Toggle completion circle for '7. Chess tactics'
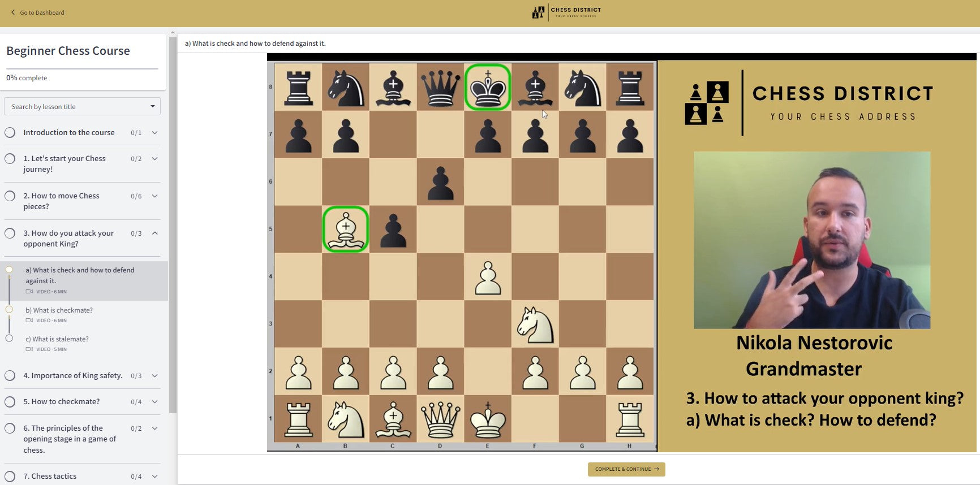980x485 pixels. coord(10,477)
